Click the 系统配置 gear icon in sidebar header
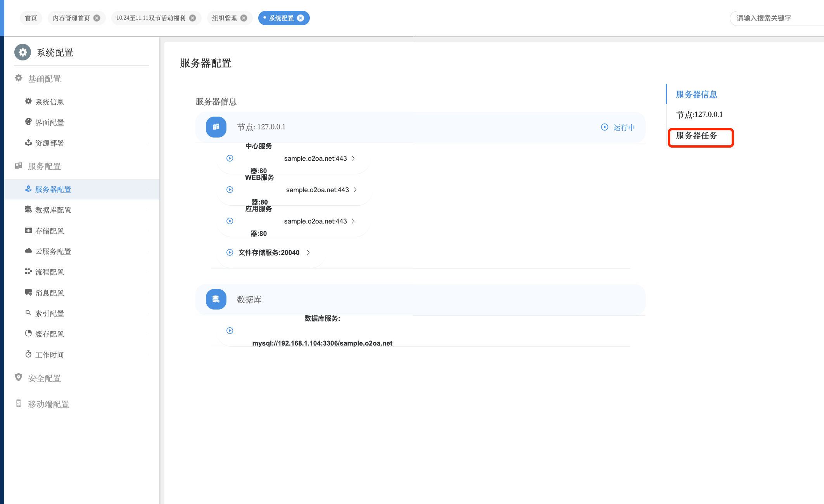Viewport: 824px width, 504px height. pos(22,52)
